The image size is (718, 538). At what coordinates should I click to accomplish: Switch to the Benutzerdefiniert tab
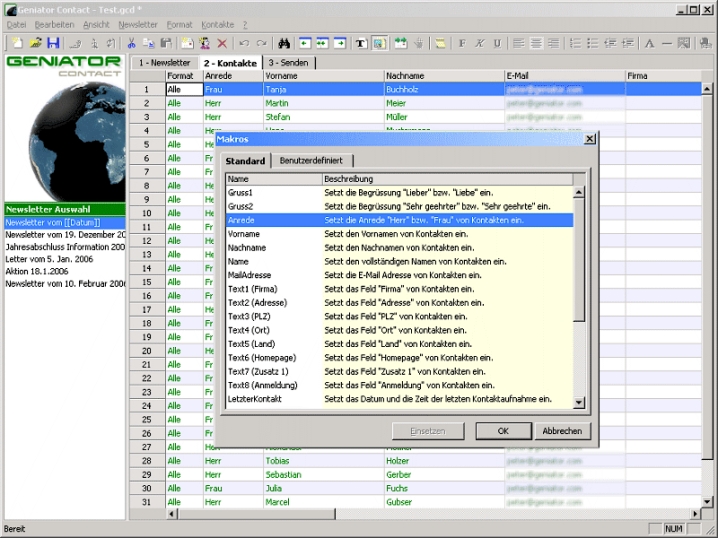pyautogui.click(x=311, y=161)
